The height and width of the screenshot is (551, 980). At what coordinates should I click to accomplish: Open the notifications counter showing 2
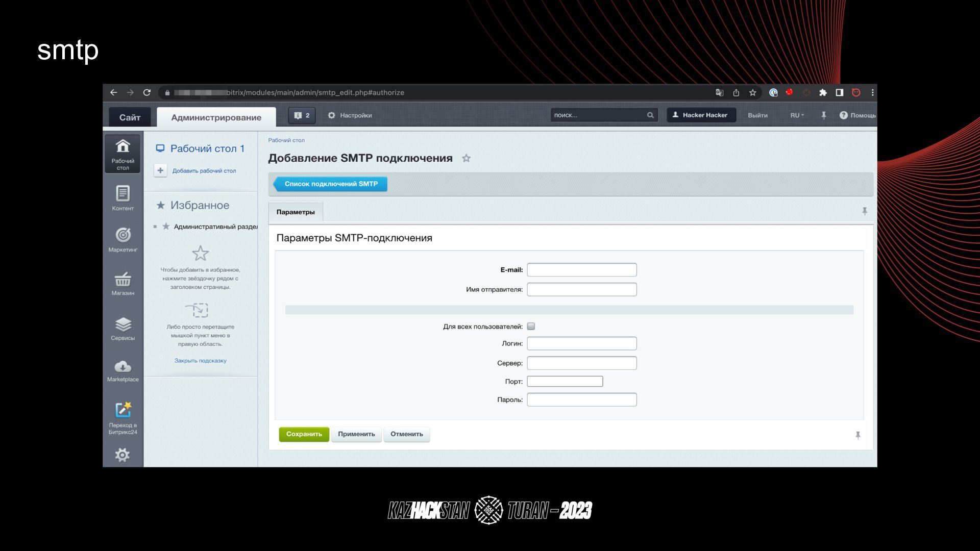point(302,115)
